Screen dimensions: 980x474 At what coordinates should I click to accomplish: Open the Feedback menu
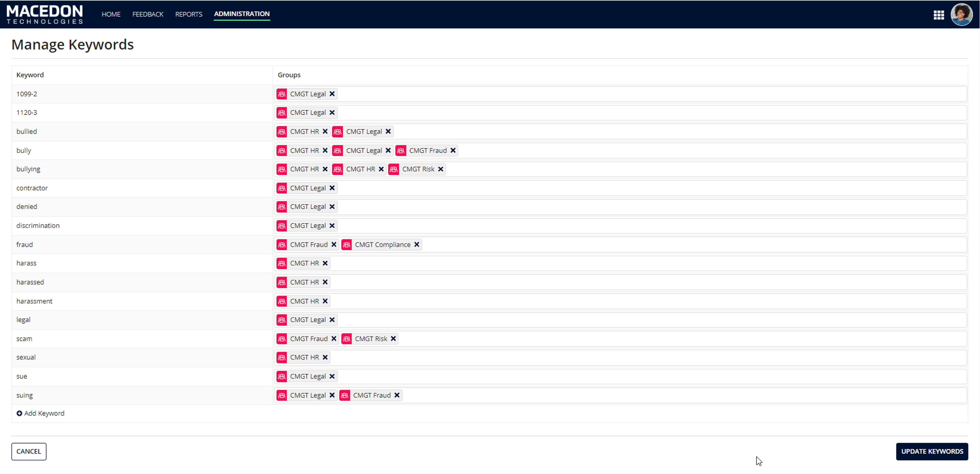tap(148, 14)
